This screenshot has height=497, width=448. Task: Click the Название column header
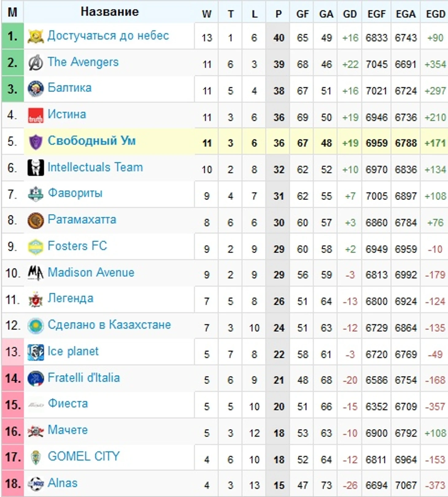110,12
